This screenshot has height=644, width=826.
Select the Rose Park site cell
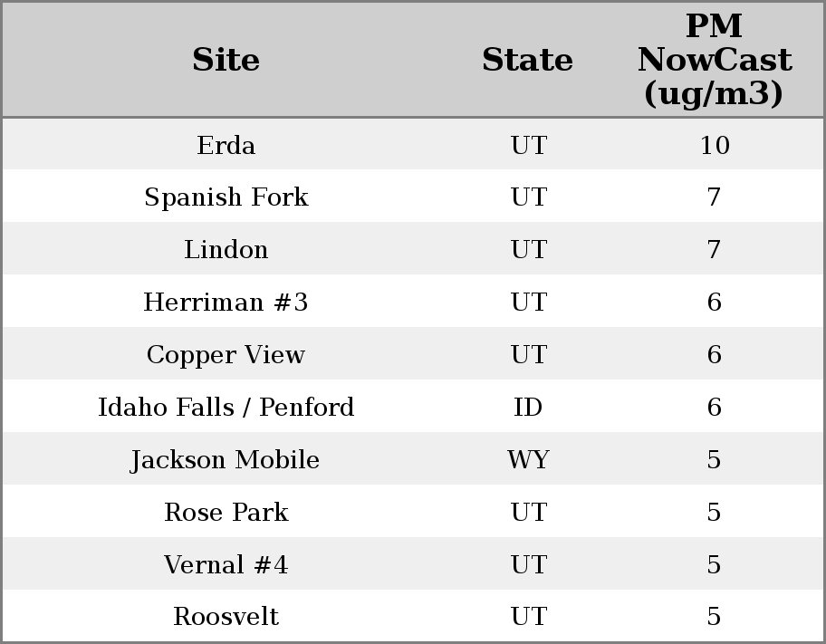226,513
